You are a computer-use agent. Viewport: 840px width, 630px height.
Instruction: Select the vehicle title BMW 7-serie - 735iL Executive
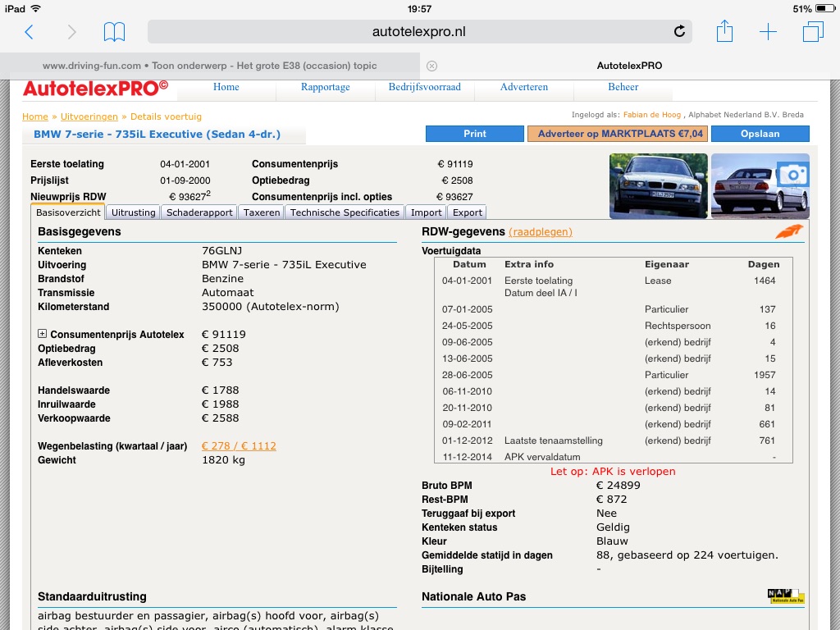tap(157, 135)
